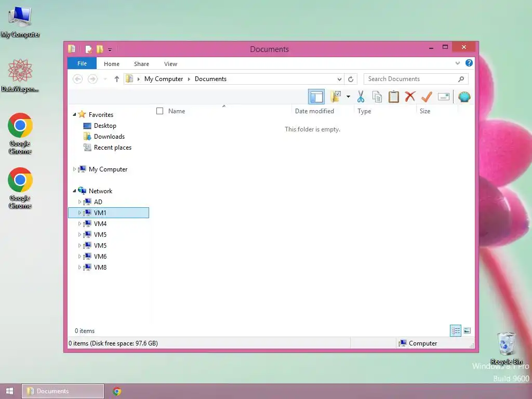
Task: Switch to Details view icon in the status area
Action: coord(455,330)
